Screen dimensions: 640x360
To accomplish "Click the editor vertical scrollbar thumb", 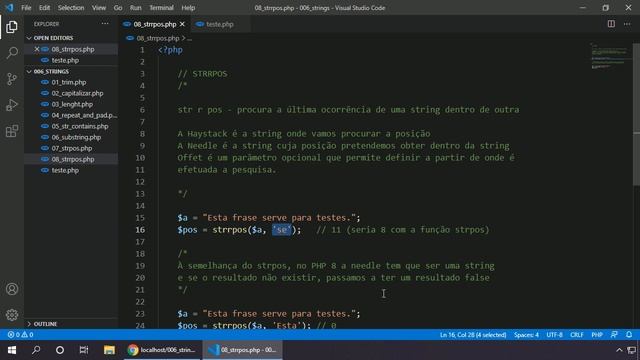I will 636,115.
